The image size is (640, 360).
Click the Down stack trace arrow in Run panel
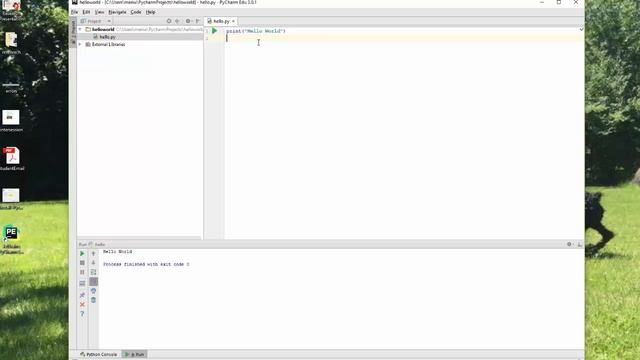[93, 263]
